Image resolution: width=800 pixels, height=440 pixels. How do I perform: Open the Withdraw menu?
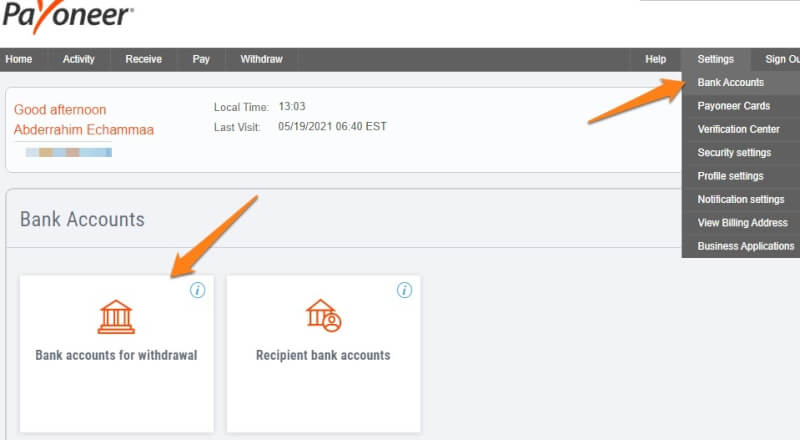261,59
